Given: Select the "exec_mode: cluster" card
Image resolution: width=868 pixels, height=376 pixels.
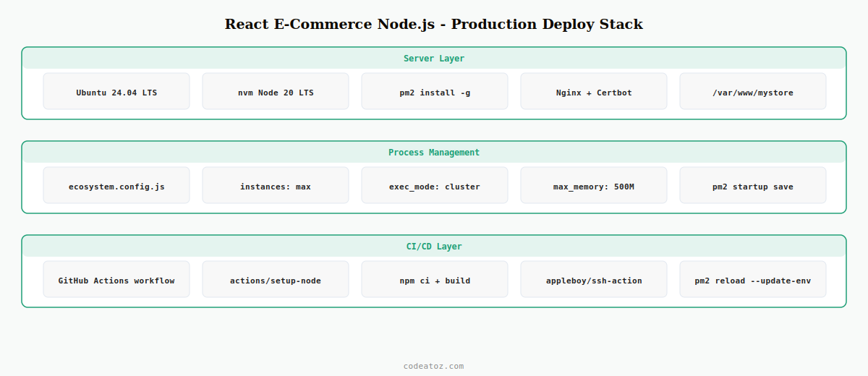Looking at the screenshot, I should tap(435, 185).
